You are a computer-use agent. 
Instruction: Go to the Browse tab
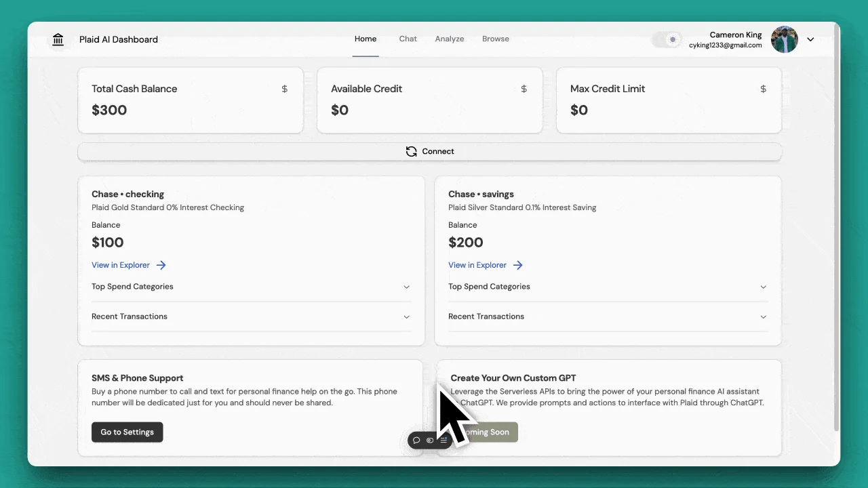(496, 39)
